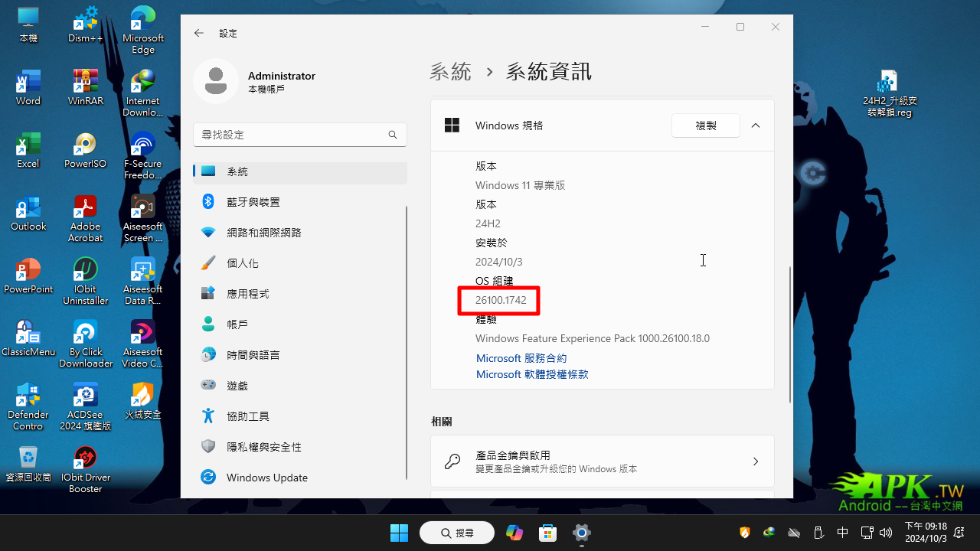
Task: Click the search magnifier in 尋找設定 box
Action: coord(393,135)
